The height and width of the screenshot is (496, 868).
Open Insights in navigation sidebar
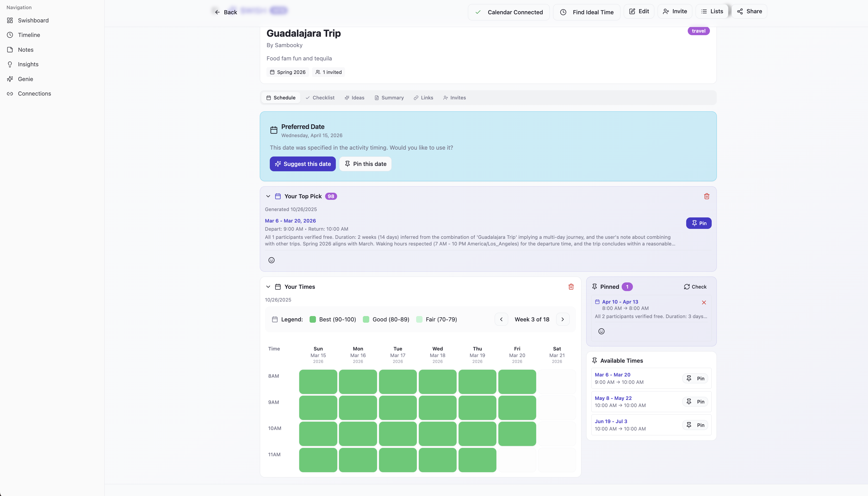coord(28,64)
